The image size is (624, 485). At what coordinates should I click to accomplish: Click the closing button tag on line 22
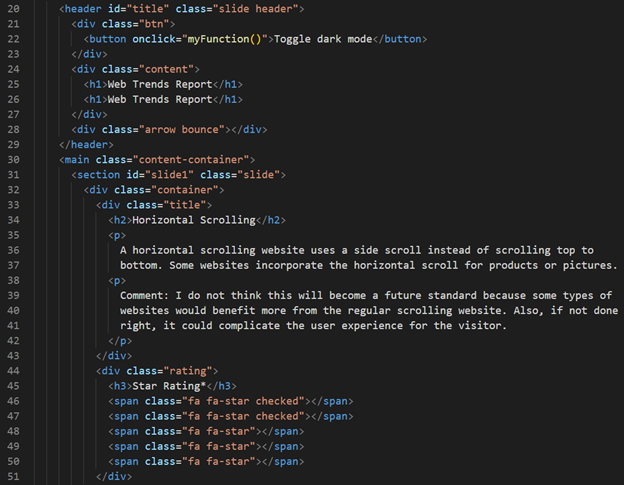coord(400,39)
